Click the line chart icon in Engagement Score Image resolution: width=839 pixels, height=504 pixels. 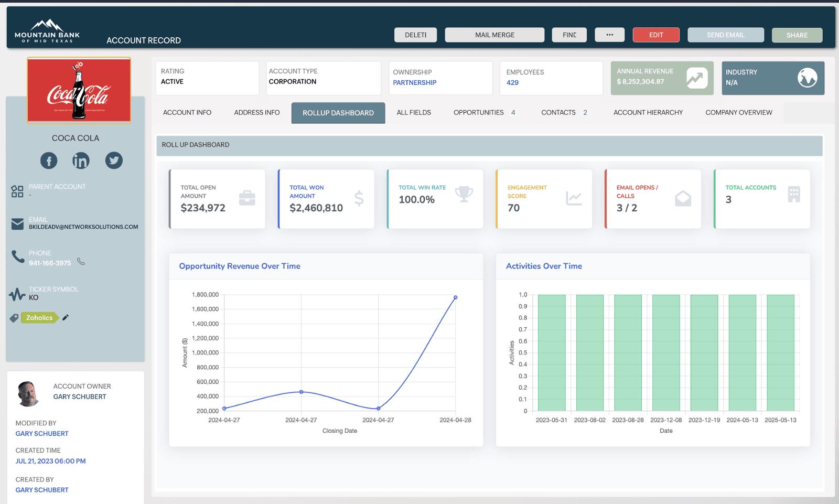click(574, 198)
